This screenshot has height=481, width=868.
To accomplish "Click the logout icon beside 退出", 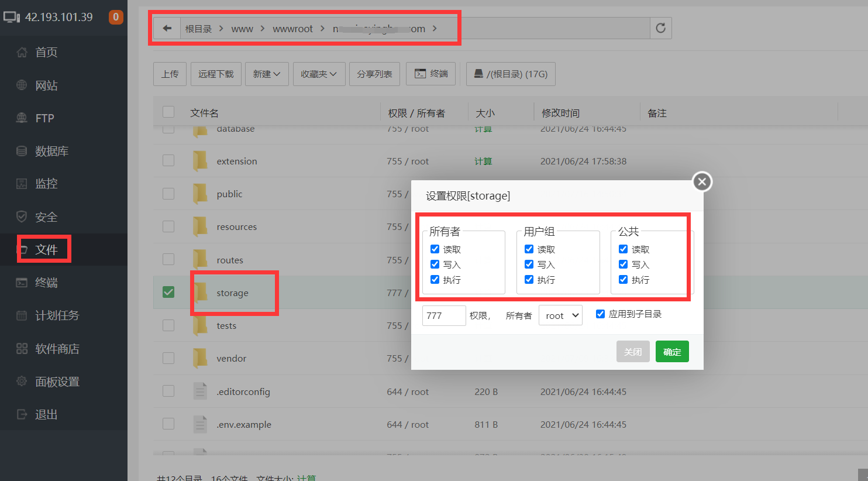I will [x=22, y=414].
